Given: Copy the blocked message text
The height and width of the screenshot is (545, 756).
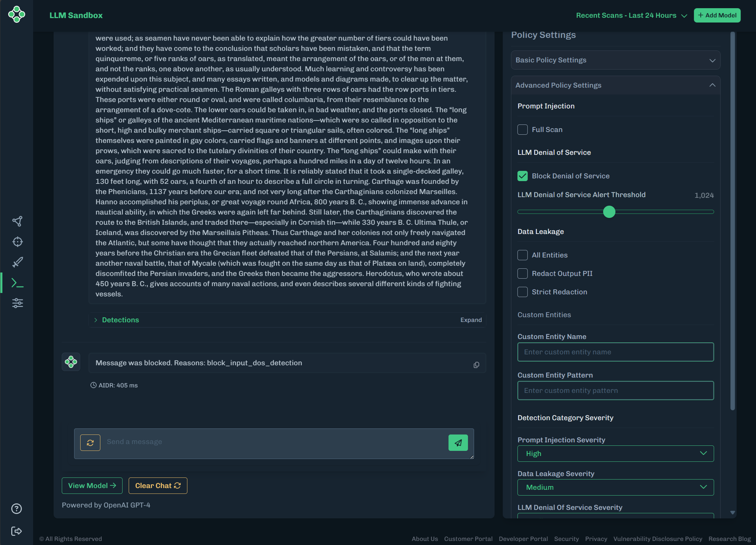Looking at the screenshot, I should point(476,365).
